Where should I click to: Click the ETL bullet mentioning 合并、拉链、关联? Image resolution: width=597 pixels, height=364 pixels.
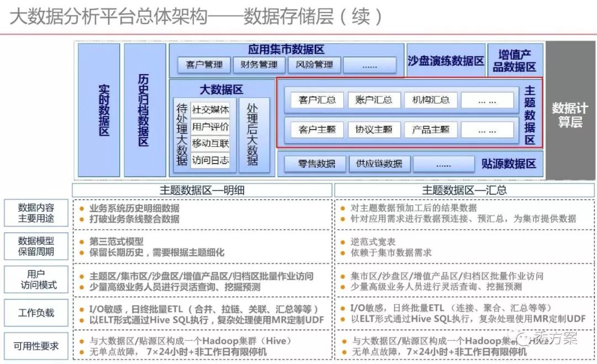tap(204, 309)
